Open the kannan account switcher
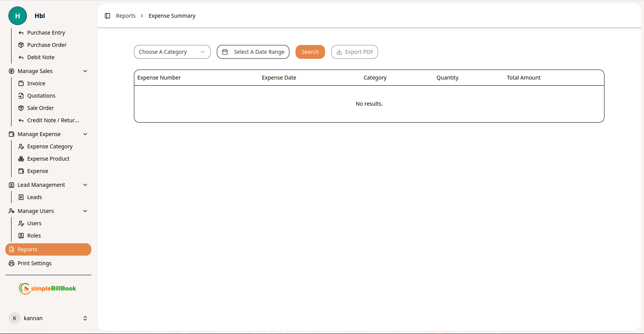The width and height of the screenshot is (644, 334). pos(85,318)
